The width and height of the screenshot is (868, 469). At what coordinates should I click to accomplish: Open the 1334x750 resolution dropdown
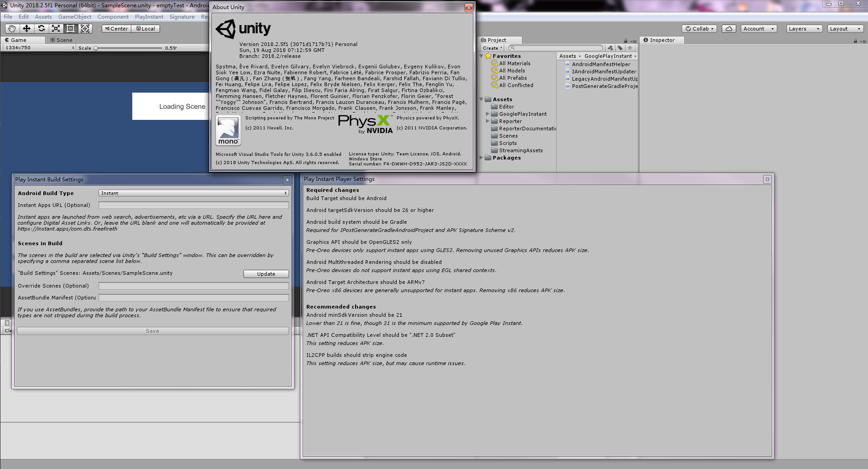(39, 48)
